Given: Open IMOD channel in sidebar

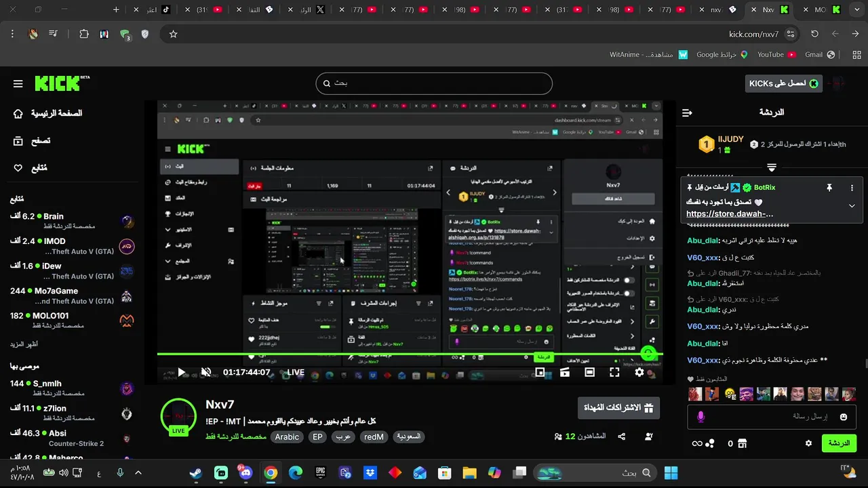Looking at the screenshot, I should pyautogui.click(x=72, y=245).
